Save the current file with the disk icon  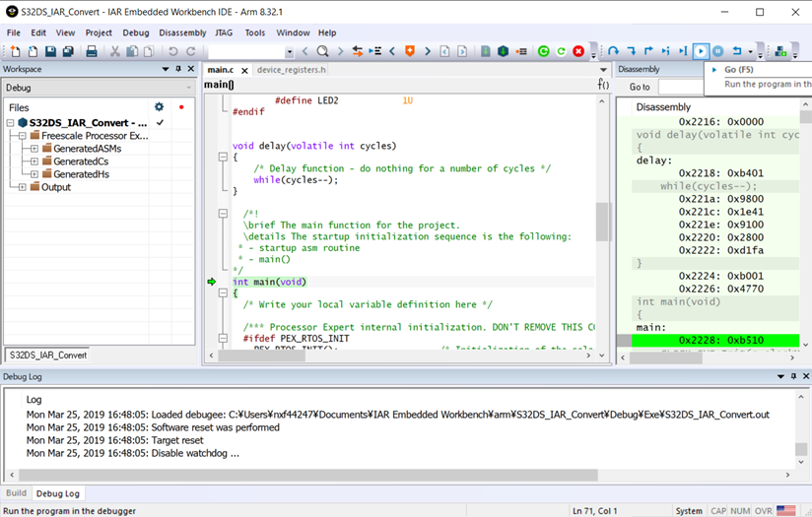tap(50, 51)
